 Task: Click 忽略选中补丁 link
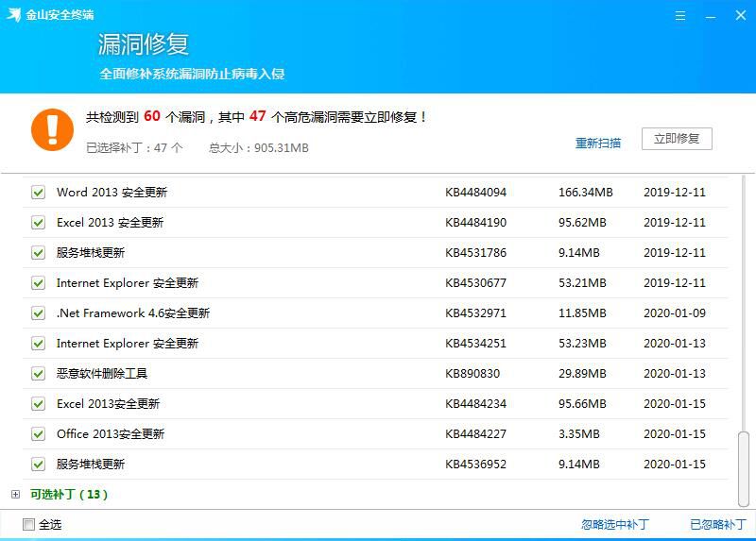point(615,524)
